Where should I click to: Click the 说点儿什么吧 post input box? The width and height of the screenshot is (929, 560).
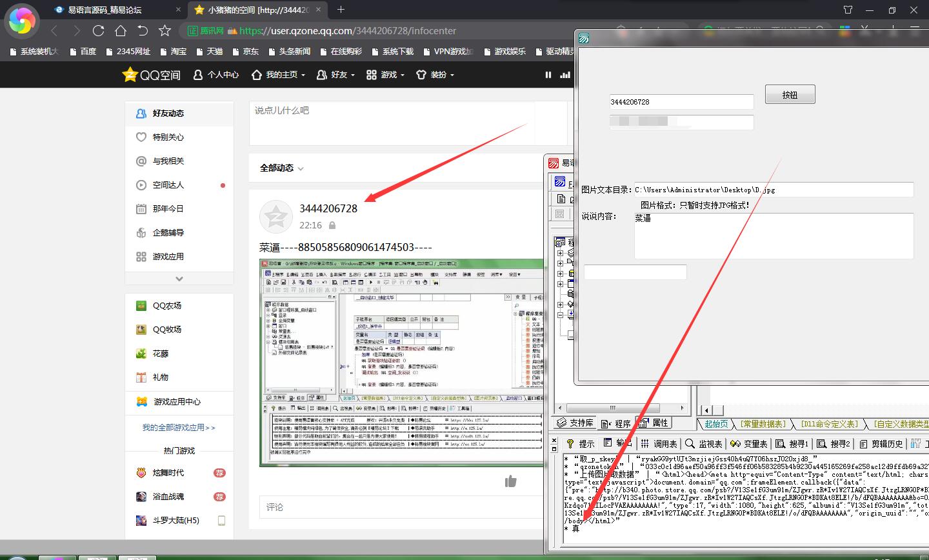point(399,123)
